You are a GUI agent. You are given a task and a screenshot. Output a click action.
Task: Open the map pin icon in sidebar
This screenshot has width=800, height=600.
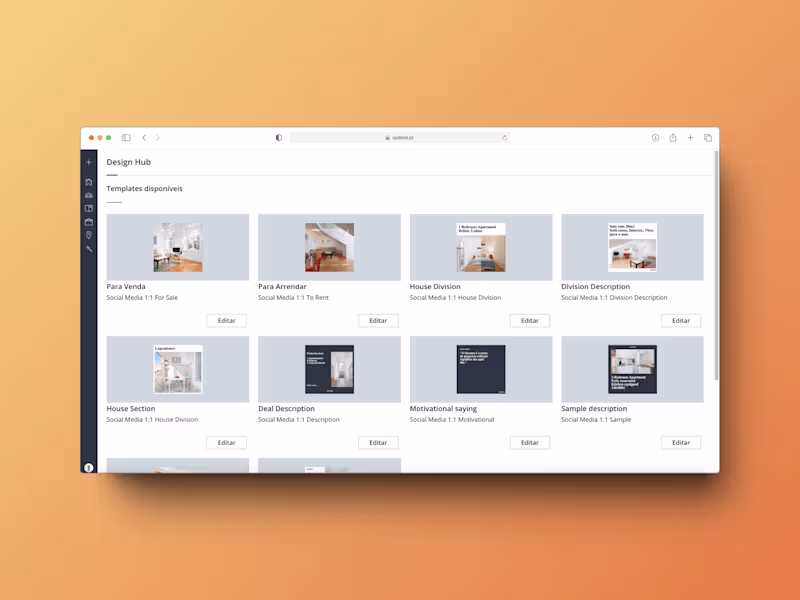pyautogui.click(x=89, y=235)
